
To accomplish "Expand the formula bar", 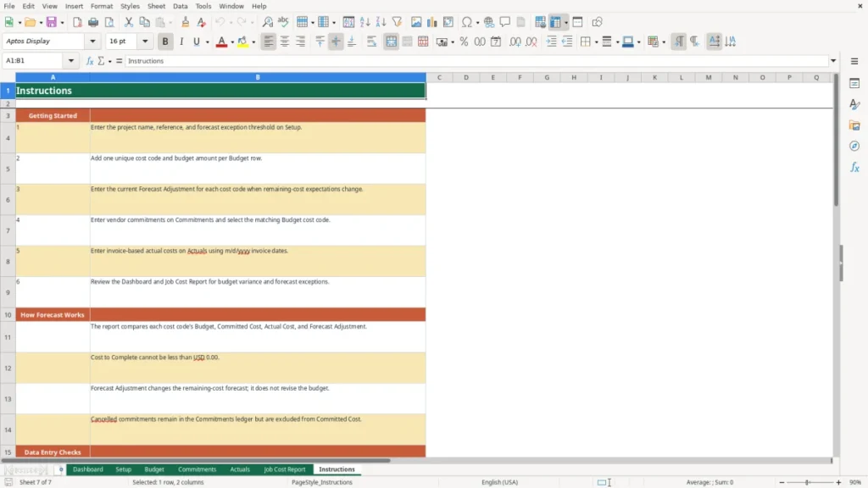I will coord(833,61).
